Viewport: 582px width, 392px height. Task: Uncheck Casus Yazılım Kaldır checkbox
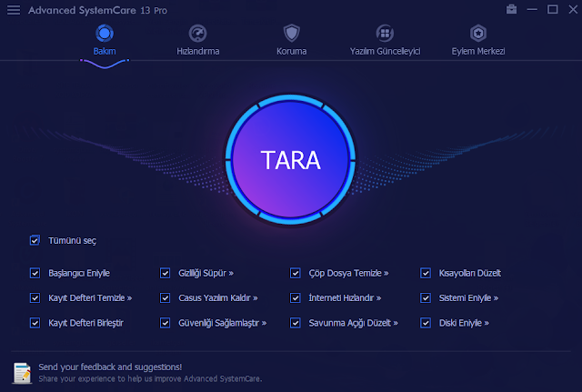(x=165, y=298)
